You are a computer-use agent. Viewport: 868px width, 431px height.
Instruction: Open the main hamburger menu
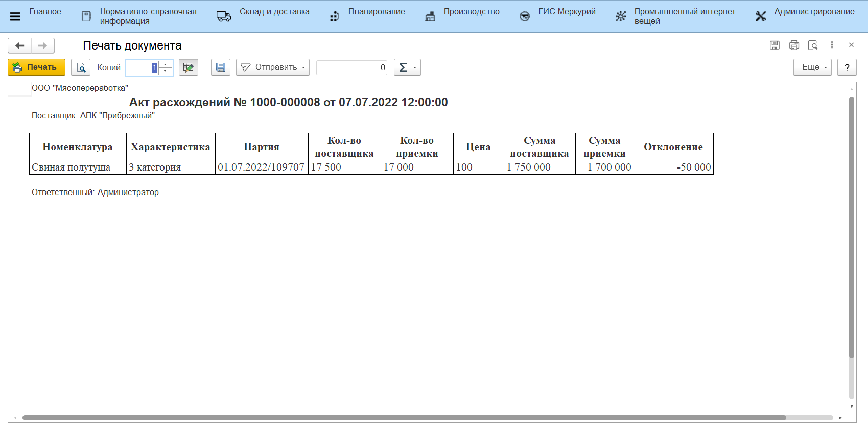[x=15, y=16]
